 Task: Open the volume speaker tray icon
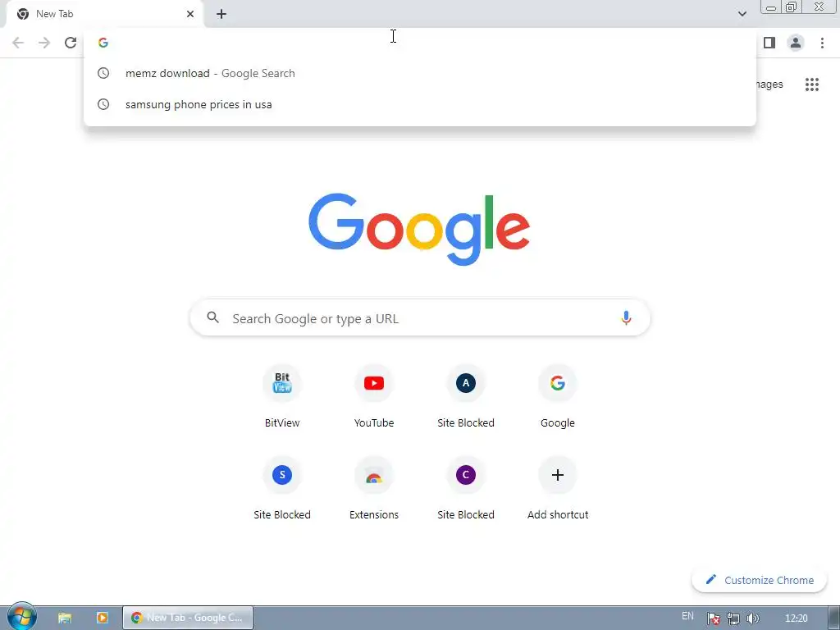(x=753, y=619)
